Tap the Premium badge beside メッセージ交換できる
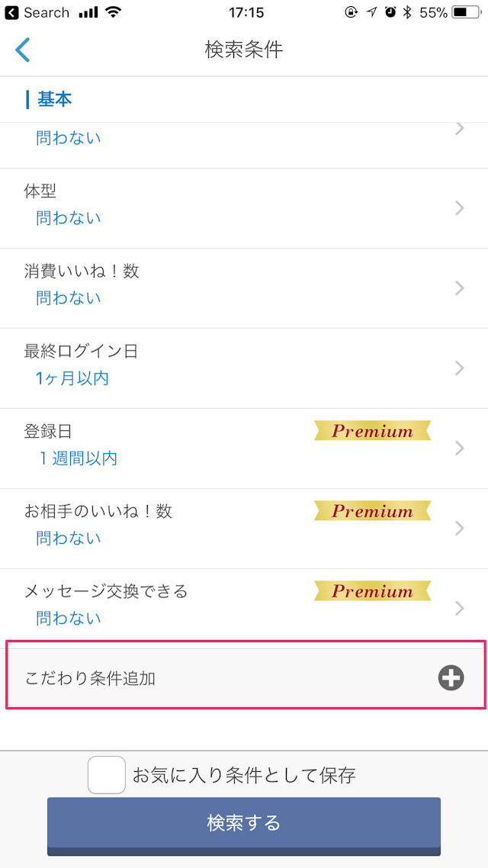This screenshot has width=488, height=868. point(372,591)
